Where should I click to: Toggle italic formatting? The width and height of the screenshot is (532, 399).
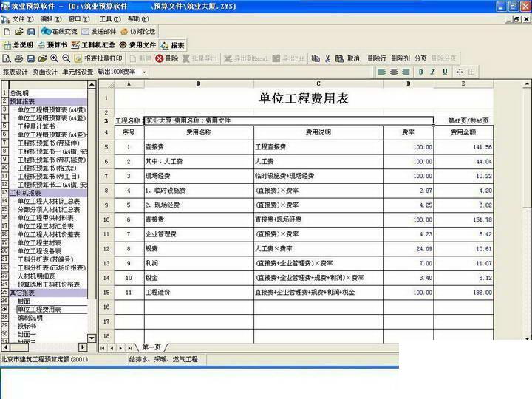coord(432,72)
